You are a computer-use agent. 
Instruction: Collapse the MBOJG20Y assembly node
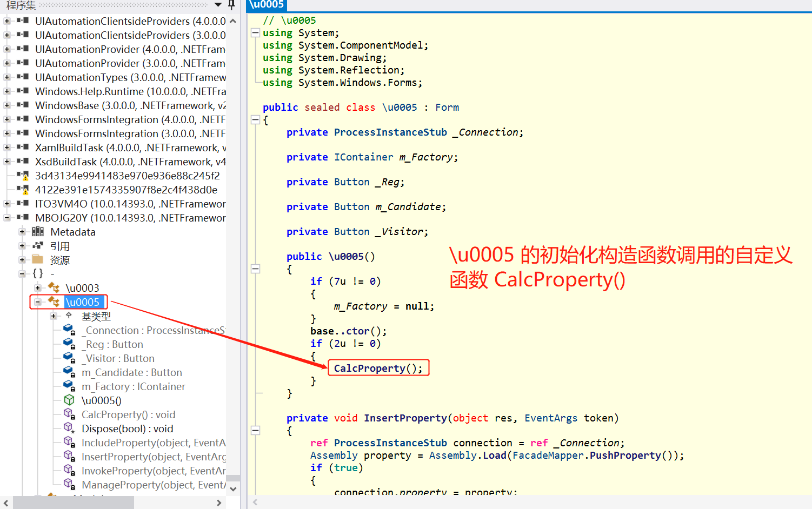tap(7, 218)
